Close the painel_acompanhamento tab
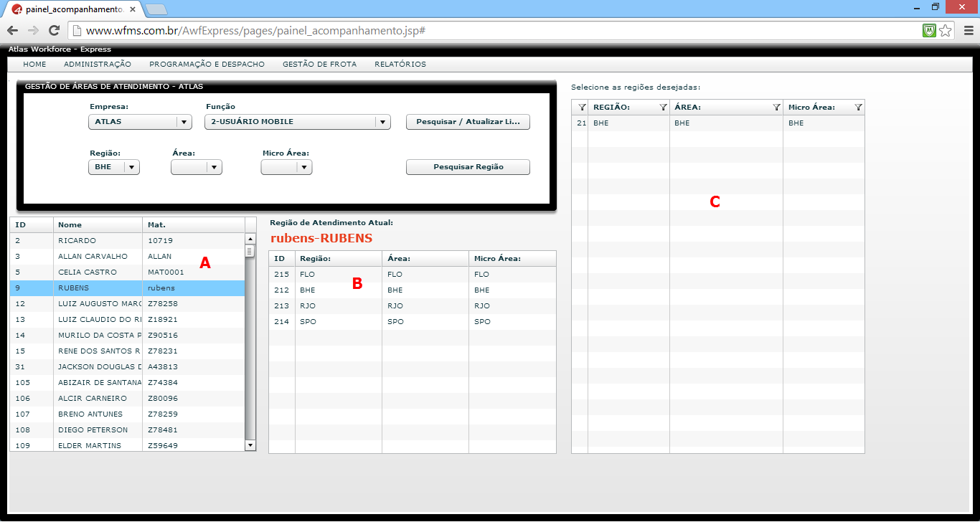The width and height of the screenshot is (980, 522). 133,10
